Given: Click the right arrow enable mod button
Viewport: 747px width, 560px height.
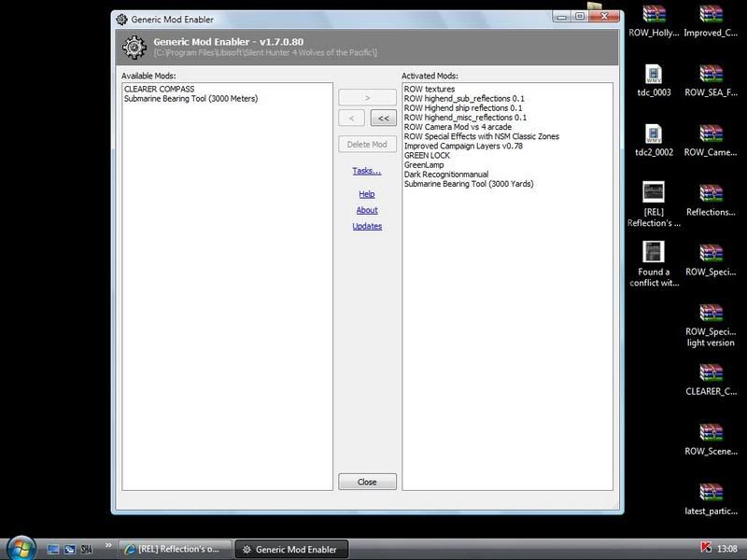Looking at the screenshot, I should tap(367, 97).
